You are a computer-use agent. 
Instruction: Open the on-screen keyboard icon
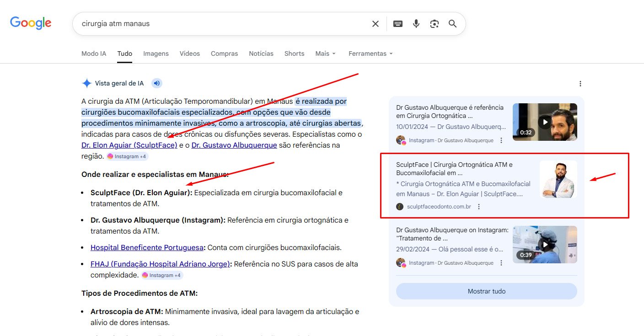[398, 24]
